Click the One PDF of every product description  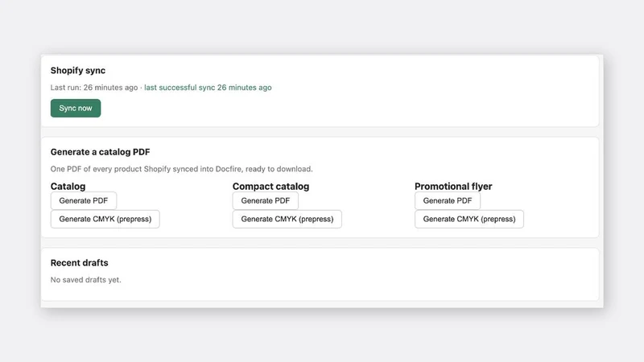[x=182, y=169]
